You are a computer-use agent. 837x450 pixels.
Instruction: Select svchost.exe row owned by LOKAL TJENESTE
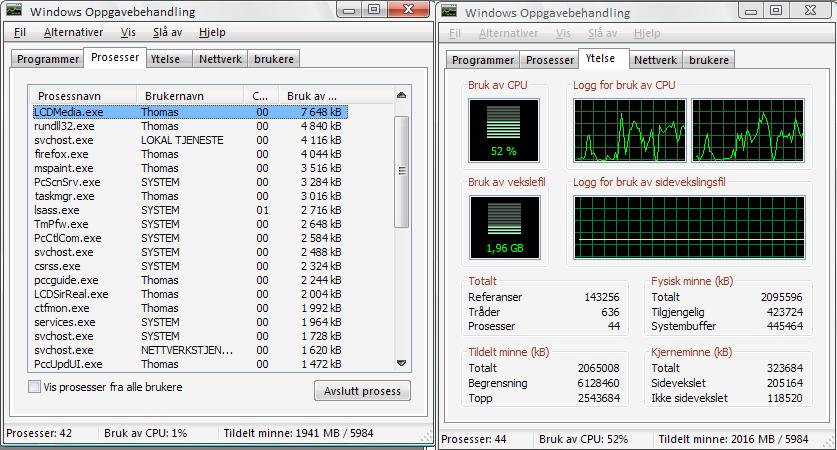pos(189,140)
